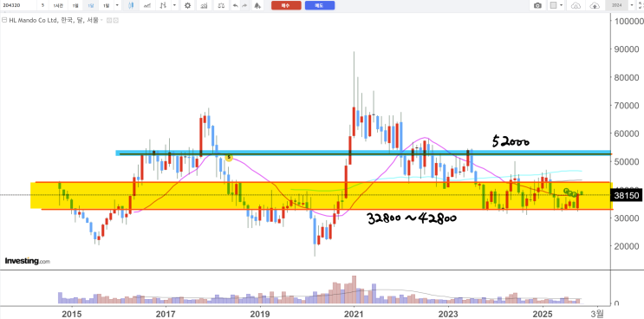Click the 2021 label on time axis
Screen dimensions: 644x319
[x=354, y=314]
